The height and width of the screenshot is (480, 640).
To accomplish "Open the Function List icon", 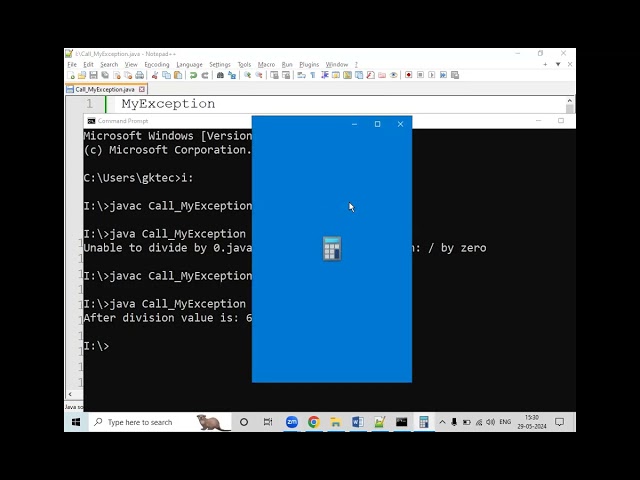I will pos(370,75).
